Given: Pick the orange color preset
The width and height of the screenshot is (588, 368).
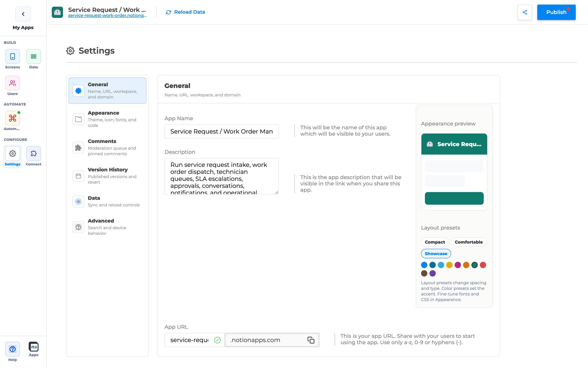Looking at the screenshot, I should click(x=466, y=265).
